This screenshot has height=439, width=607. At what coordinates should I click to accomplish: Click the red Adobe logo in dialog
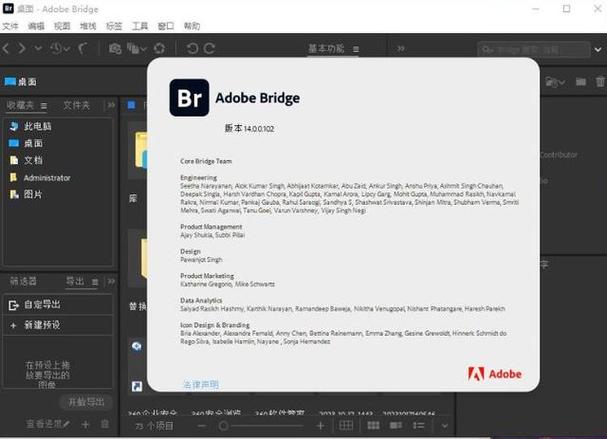pos(495,374)
